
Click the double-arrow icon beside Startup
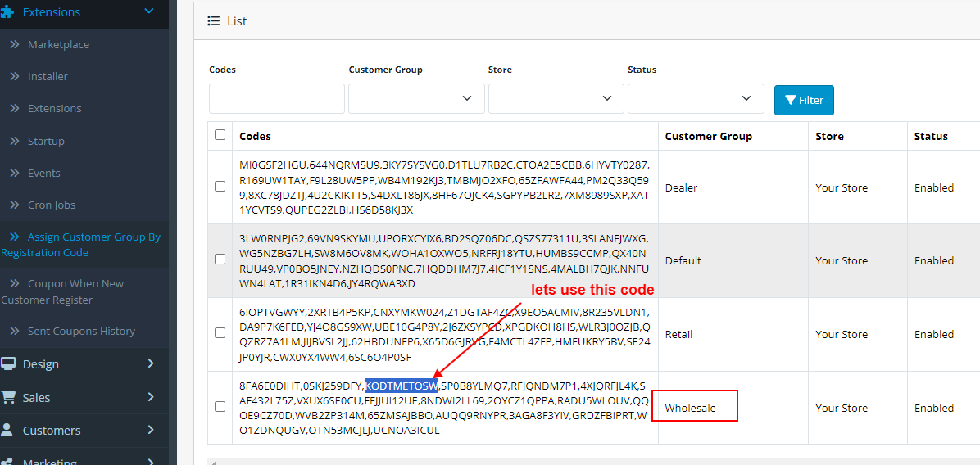[15, 141]
